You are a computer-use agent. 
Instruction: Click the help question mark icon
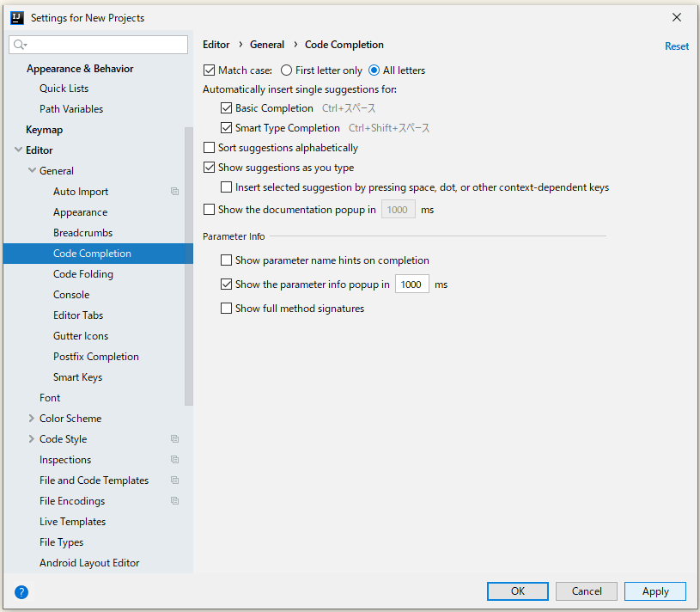pyautogui.click(x=21, y=592)
